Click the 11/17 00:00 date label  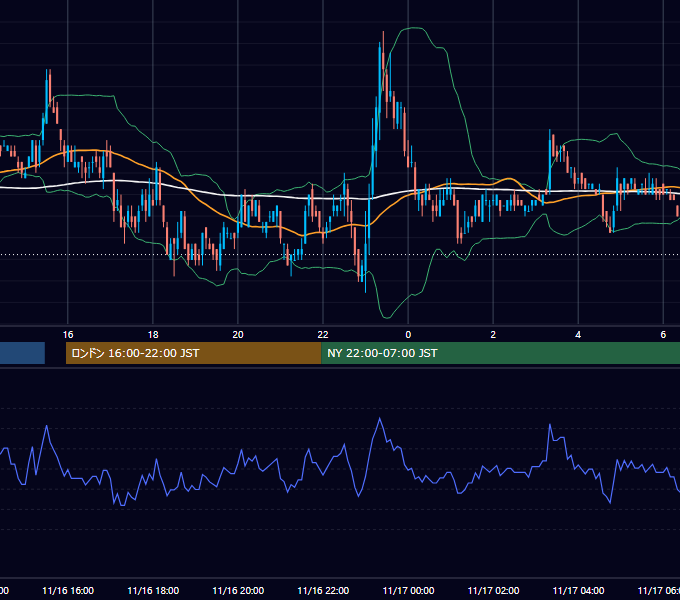click(408, 591)
